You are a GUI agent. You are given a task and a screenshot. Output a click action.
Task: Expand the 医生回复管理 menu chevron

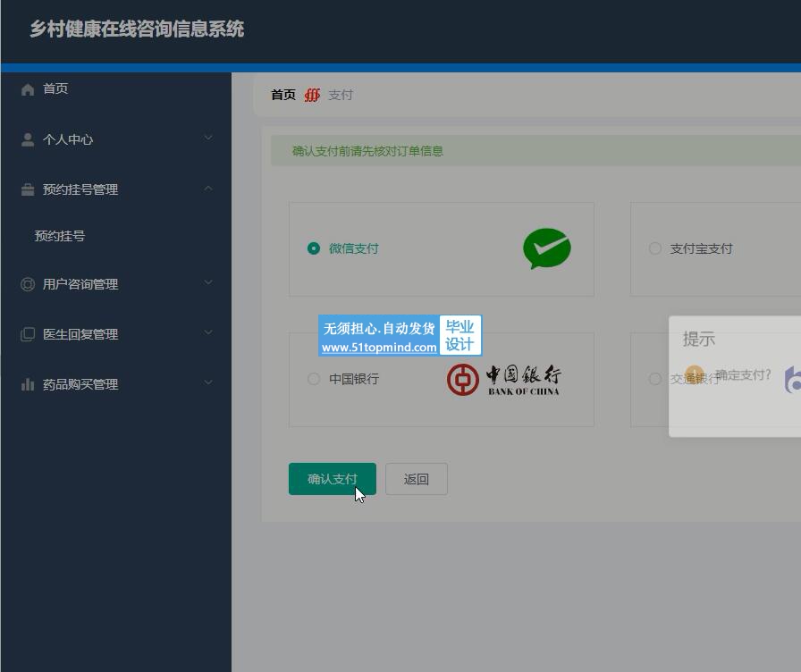click(x=208, y=332)
